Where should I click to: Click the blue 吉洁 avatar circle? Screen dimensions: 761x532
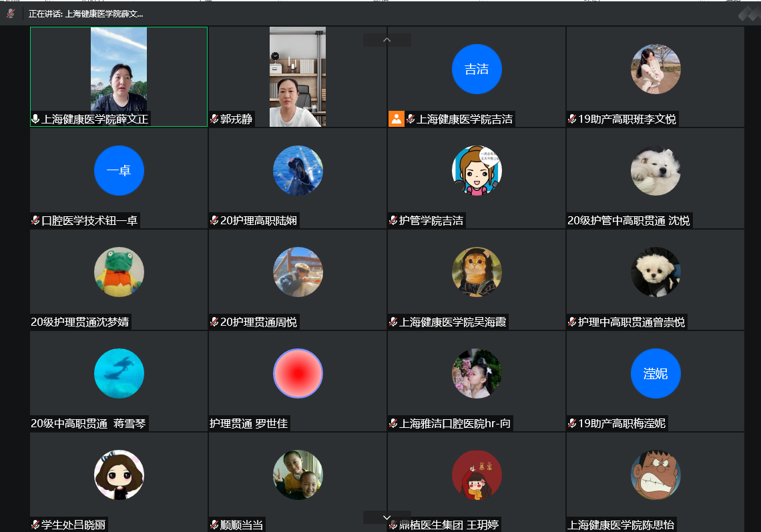click(x=476, y=69)
